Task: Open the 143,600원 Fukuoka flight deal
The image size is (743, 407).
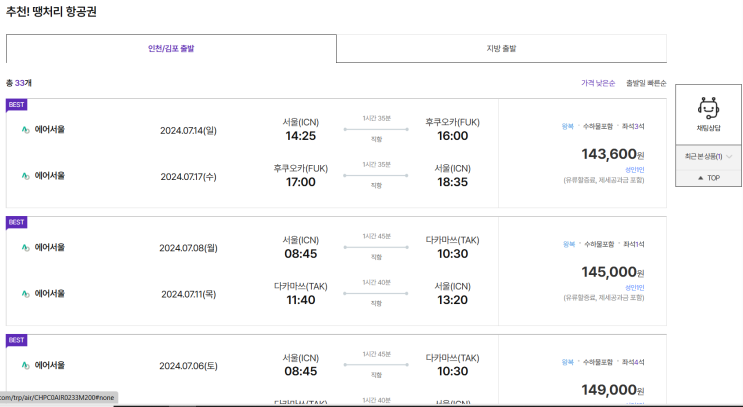Action: [x=612, y=154]
